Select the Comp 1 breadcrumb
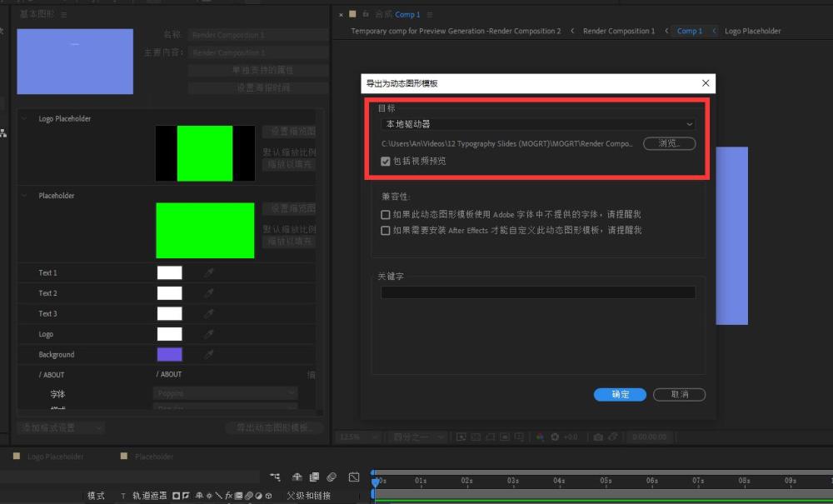833x504 pixels. click(x=690, y=31)
